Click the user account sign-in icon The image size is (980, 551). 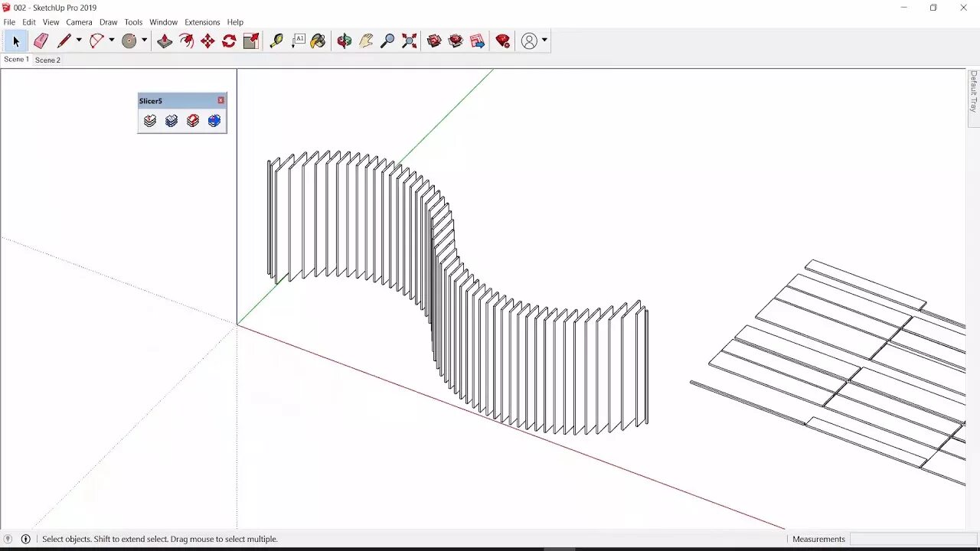pos(529,41)
